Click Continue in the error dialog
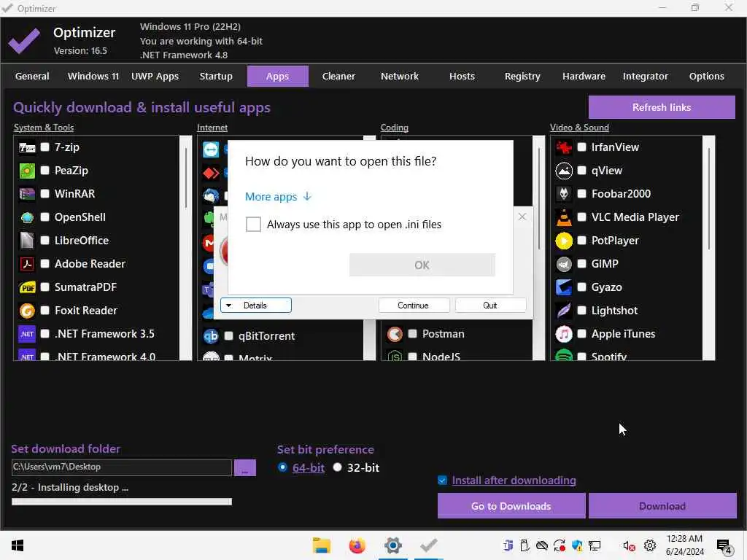This screenshot has width=747, height=560. coord(414,306)
